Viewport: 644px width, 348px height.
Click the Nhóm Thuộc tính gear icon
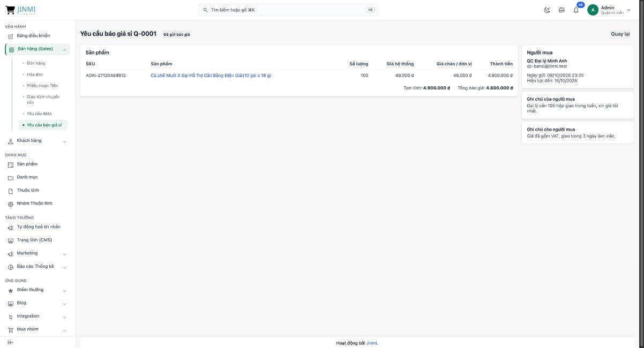pos(11,204)
